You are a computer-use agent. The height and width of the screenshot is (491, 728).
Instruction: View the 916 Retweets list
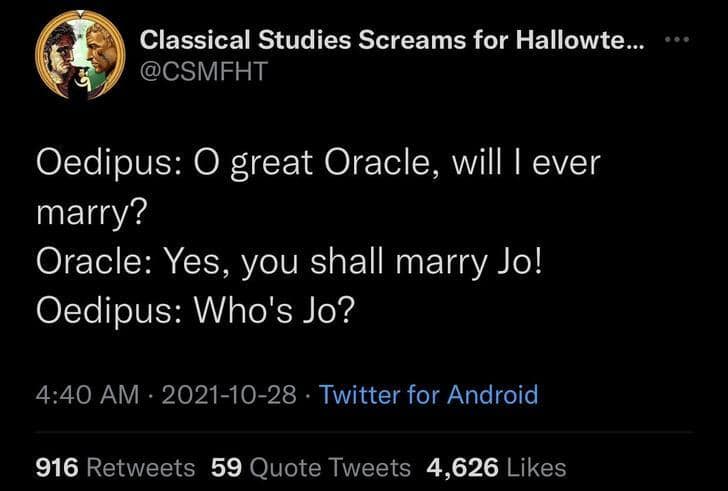(x=115, y=467)
